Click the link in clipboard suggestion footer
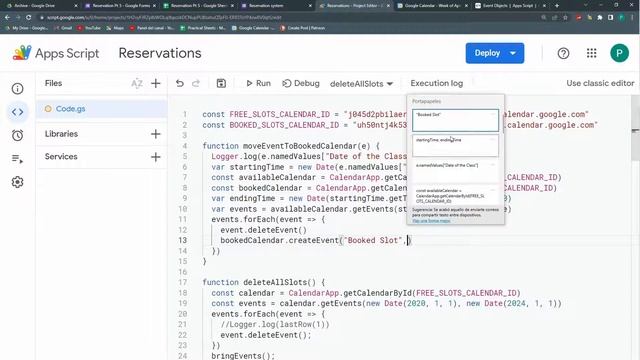This screenshot has height=360, width=640. [x=431, y=221]
